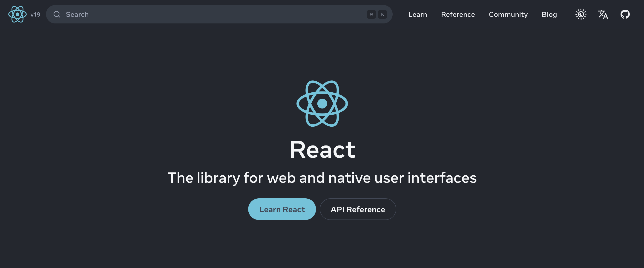Click the K shortcut key badge
644x268 pixels.
tap(382, 14)
